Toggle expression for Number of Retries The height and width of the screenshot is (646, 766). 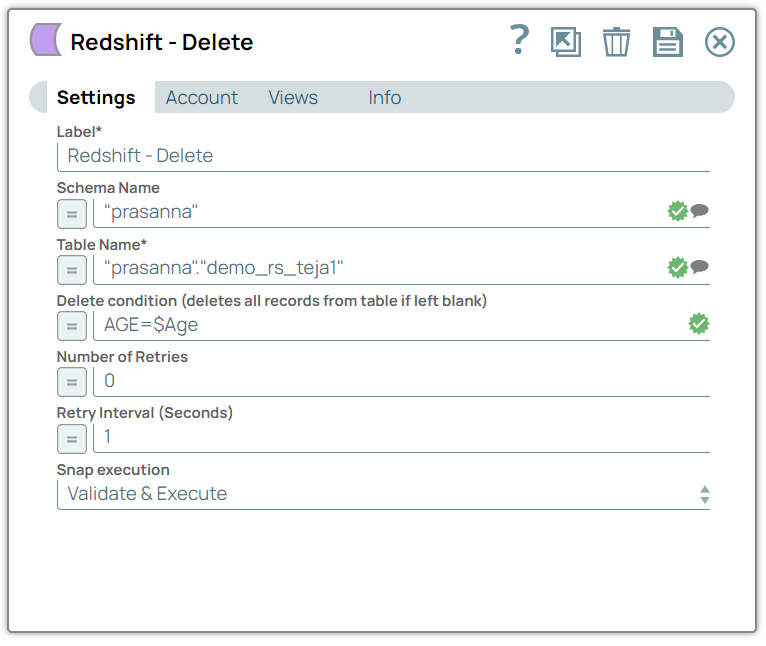tap(72, 382)
